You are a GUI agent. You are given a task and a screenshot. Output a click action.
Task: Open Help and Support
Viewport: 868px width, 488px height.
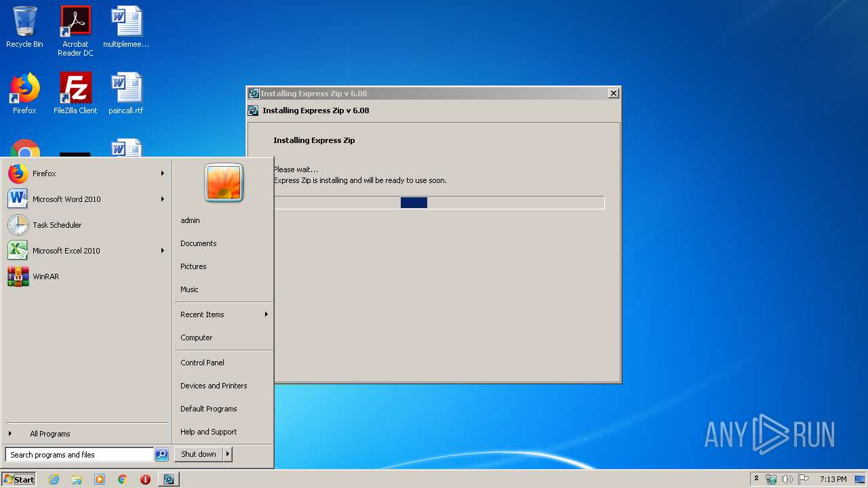tap(209, 432)
